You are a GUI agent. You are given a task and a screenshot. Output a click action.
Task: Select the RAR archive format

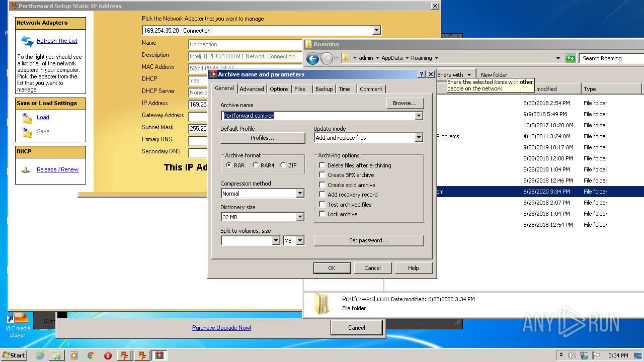click(x=229, y=165)
